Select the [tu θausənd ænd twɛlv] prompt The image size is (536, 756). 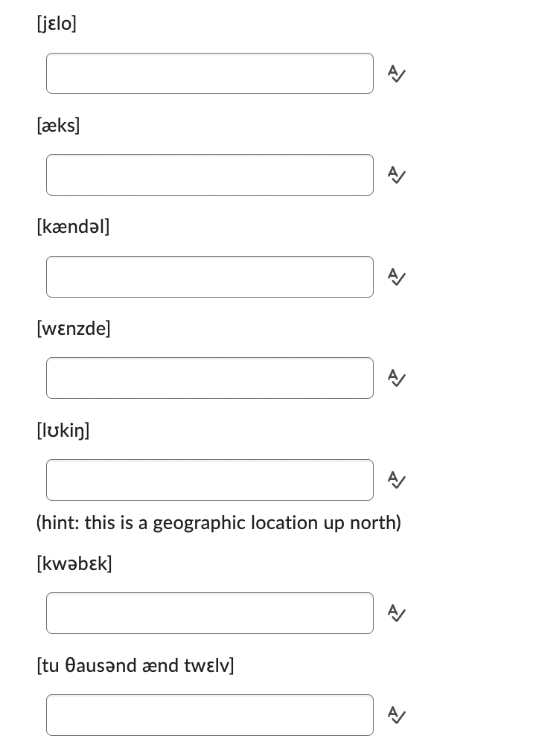pyautogui.click(x=135, y=666)
